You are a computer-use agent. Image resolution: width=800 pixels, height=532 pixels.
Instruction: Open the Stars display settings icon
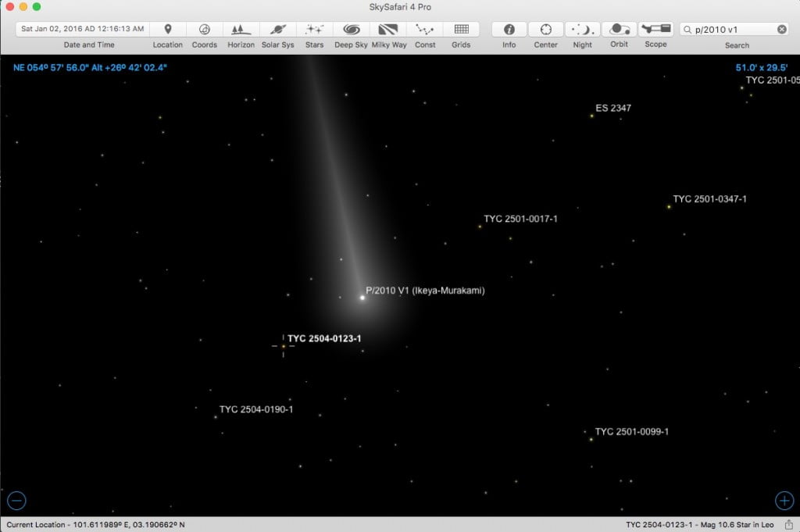click(314, 29)
